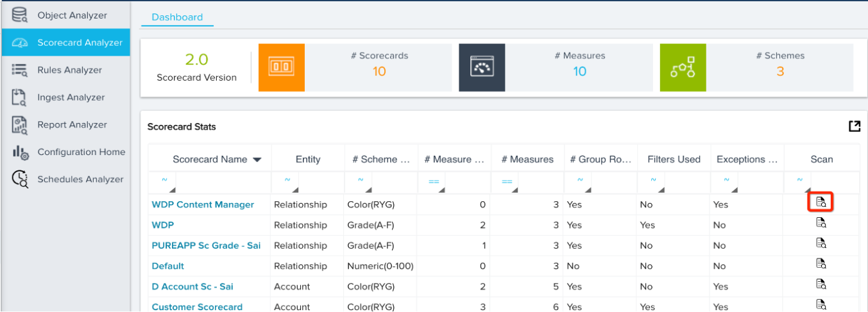This screenshot has width=868, height=312.
Task: Open the Scorecard Stats pop-out icon
Action: [x=854, y=126]
